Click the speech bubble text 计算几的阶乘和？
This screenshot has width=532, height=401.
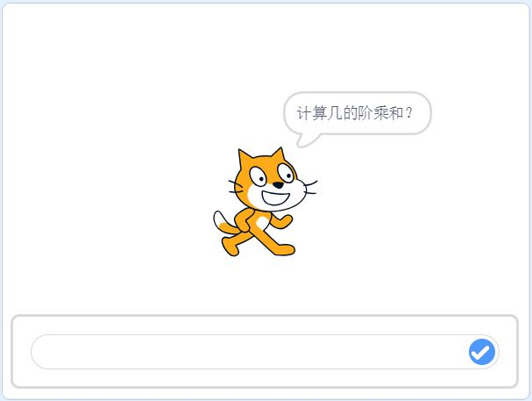coord(355,112)
